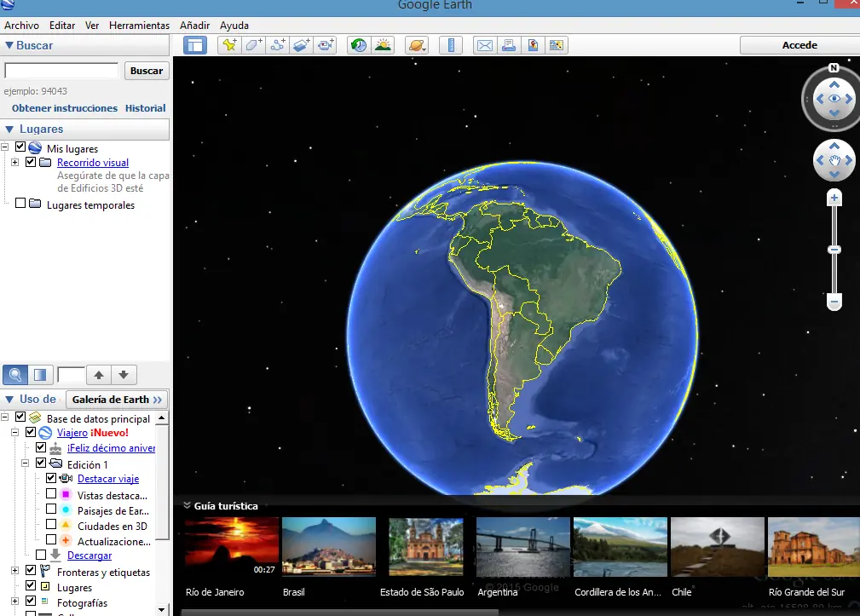Click the search text field
The image size is (860, 616).
(61, 71)
